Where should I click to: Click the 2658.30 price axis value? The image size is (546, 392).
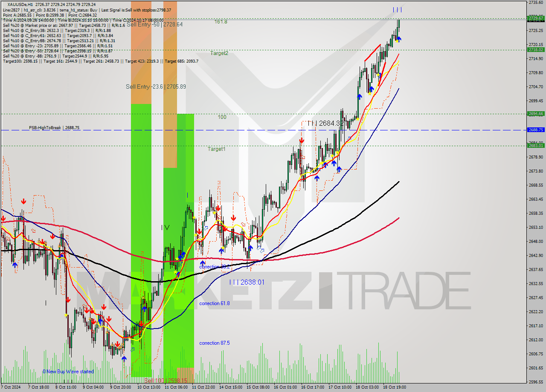(x=536, y=213)
